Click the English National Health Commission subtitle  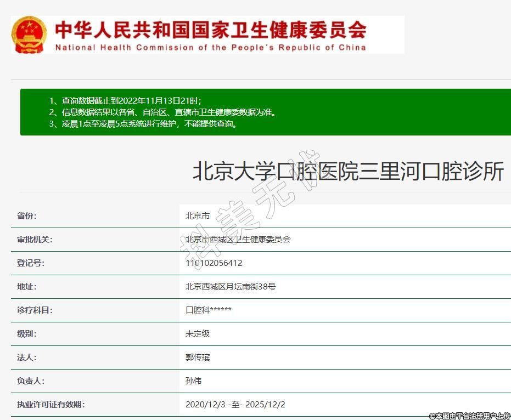click(210, 48)
